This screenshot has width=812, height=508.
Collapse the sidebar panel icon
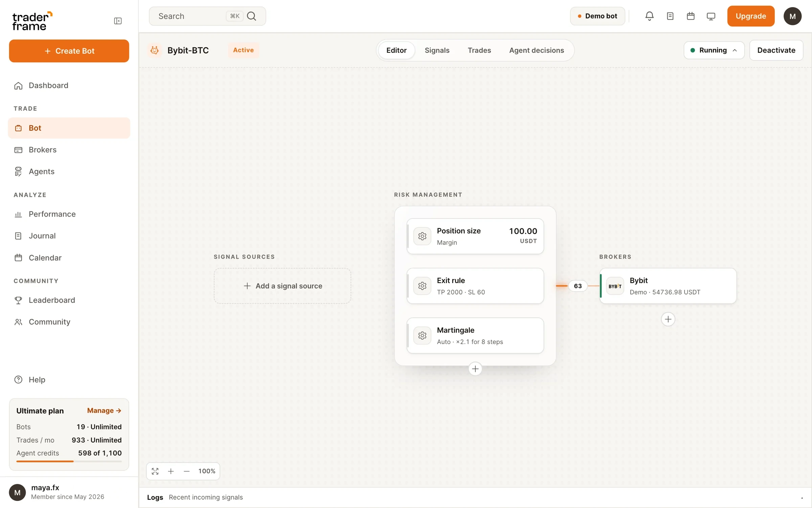tap(118, 21)
